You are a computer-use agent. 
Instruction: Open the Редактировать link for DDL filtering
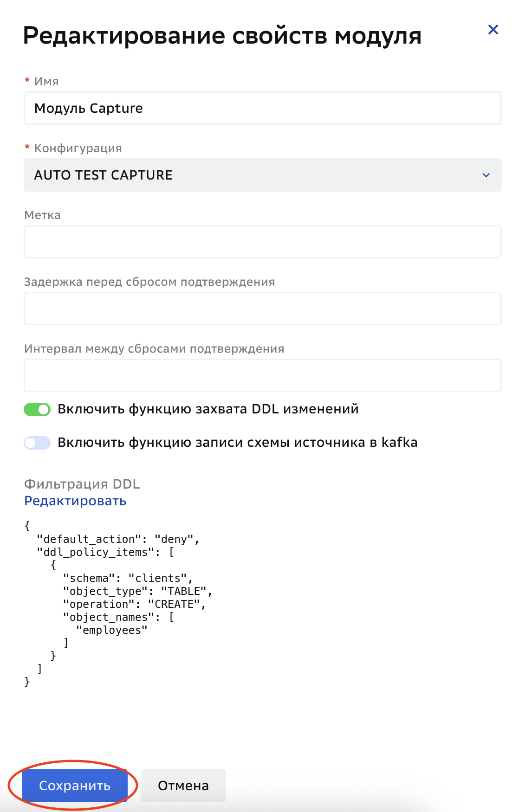(75, 501)
